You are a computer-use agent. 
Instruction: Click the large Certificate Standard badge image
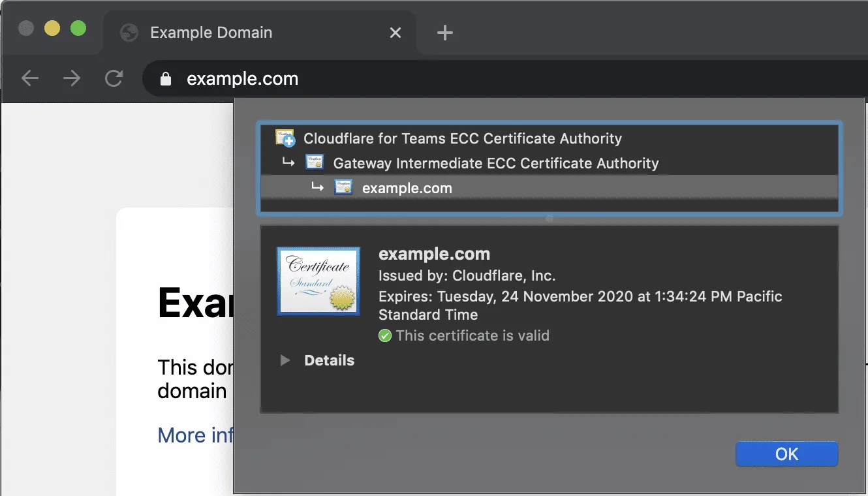318,281
